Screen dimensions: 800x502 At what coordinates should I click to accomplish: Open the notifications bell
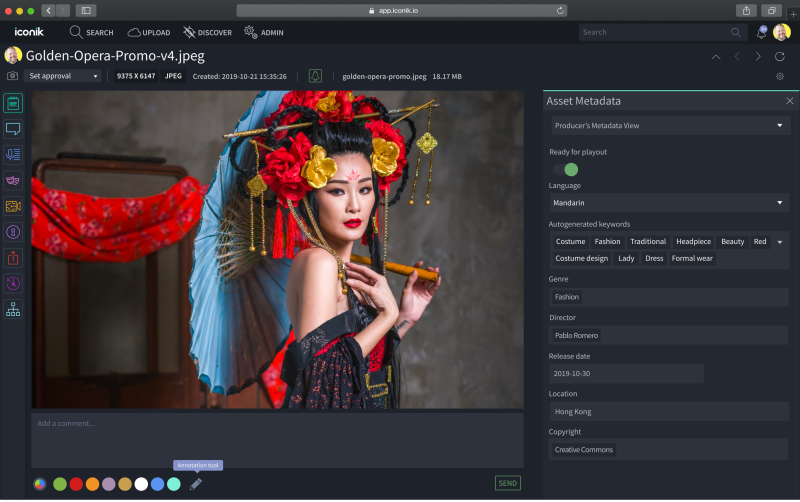click(761, 32)
